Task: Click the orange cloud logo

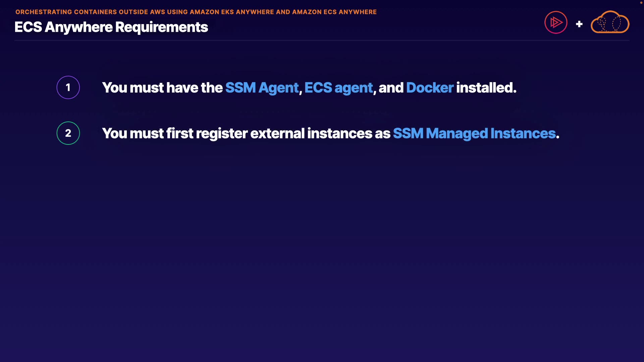Action: [610, 22]
